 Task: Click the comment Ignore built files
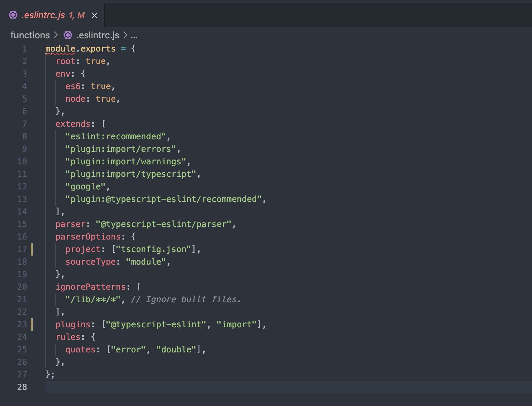coord(186,299)
